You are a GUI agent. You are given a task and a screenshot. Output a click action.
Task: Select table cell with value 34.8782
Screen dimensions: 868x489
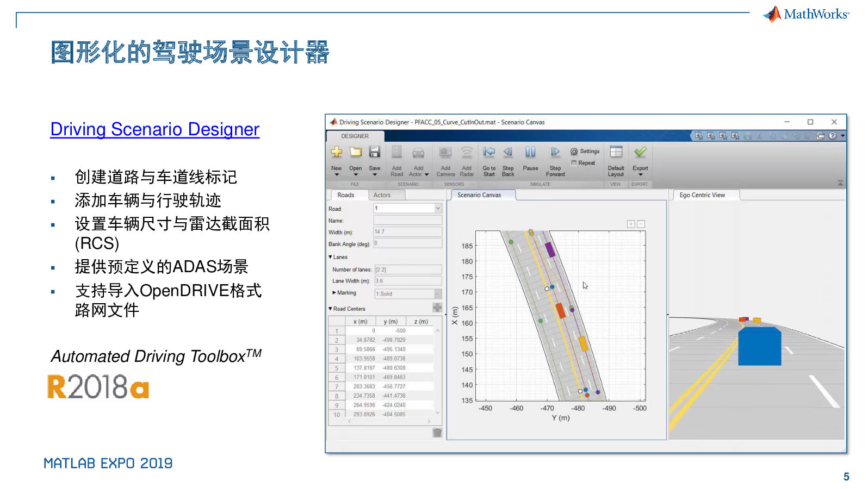[361, 340]
